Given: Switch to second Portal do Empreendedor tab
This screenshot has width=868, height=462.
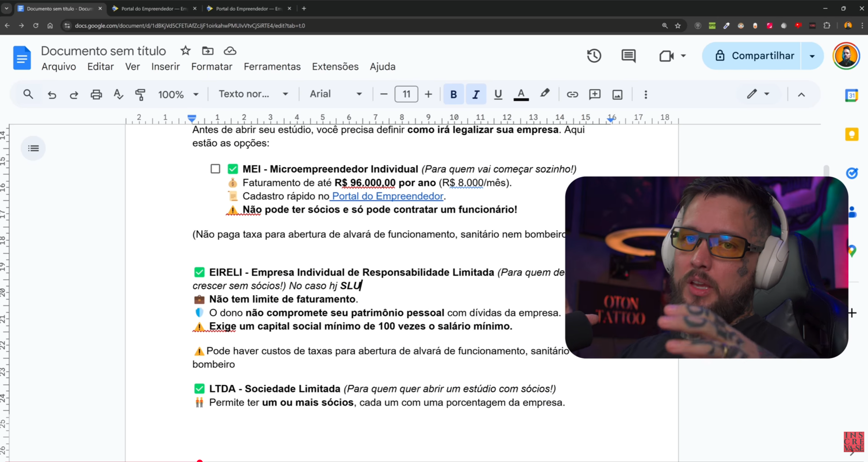Looking at the screenshot, I should 154,9.
